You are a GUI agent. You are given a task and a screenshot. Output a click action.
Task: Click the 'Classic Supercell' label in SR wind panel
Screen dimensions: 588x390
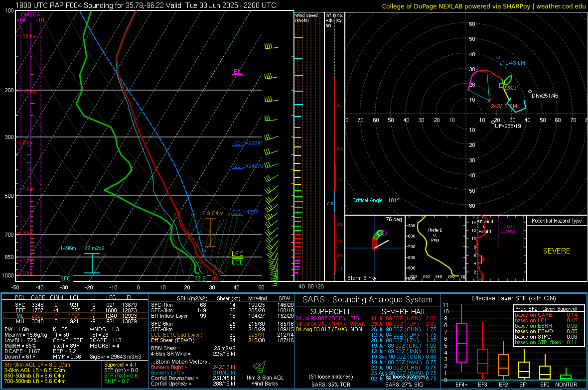(509, 229)
